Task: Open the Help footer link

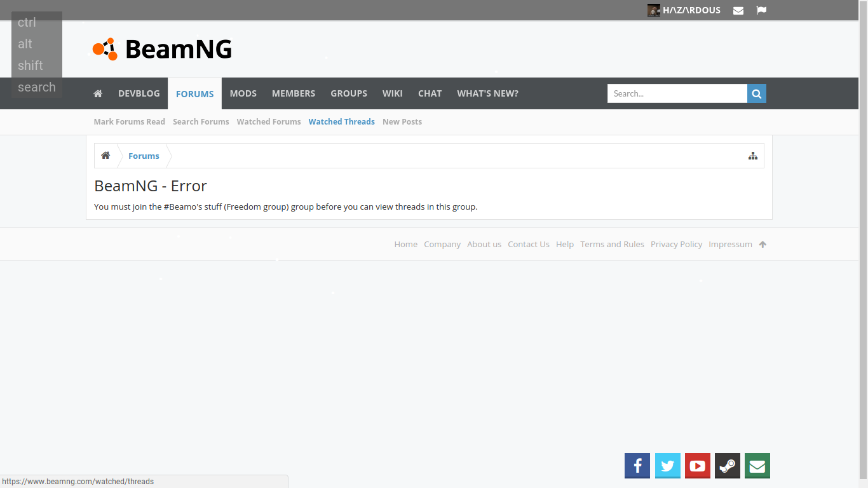Action: 565,244
